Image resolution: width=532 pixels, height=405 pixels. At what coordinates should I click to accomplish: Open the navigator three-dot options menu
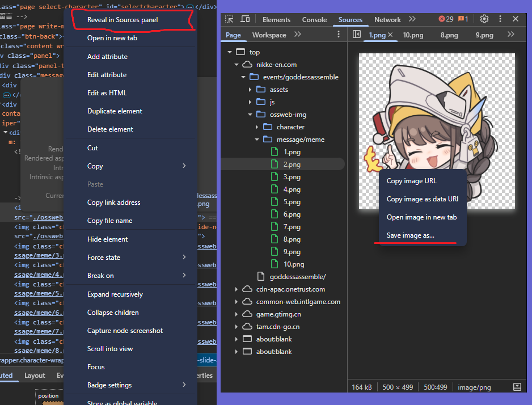[x=338, y=35]
